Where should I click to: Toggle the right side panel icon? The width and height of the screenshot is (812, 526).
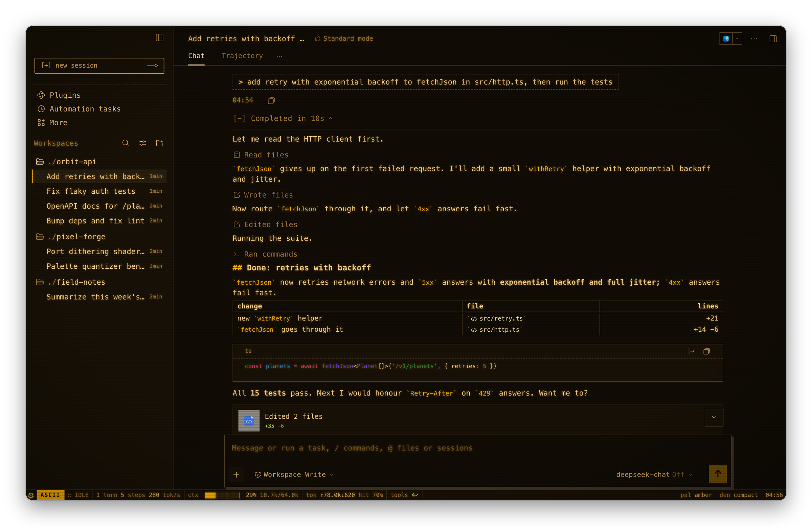773,39
